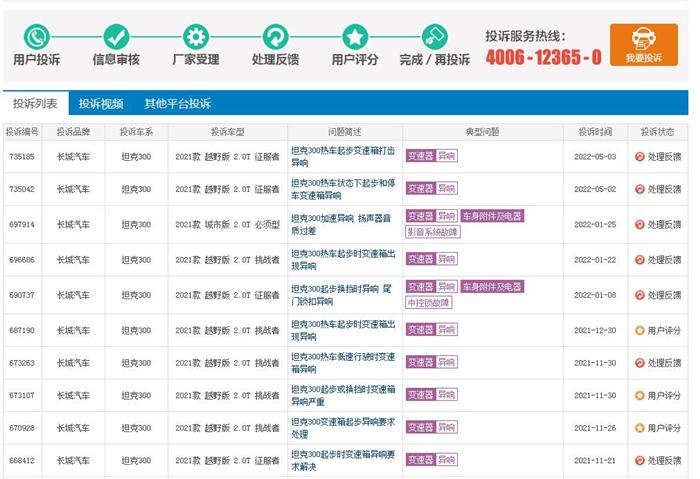Click complaint number 735185
The image size is (700, 479).
pos(22,157)
